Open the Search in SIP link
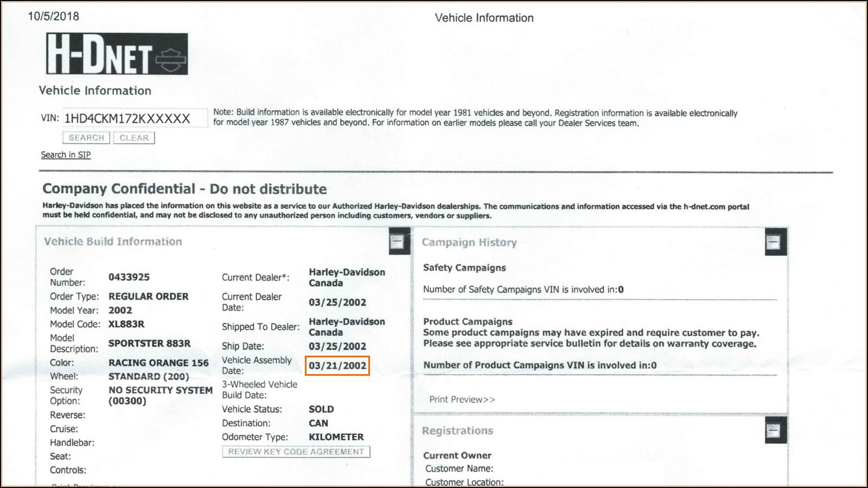Image resolution: width=868 pixels, height=488 pixels. tap(66, 155)
